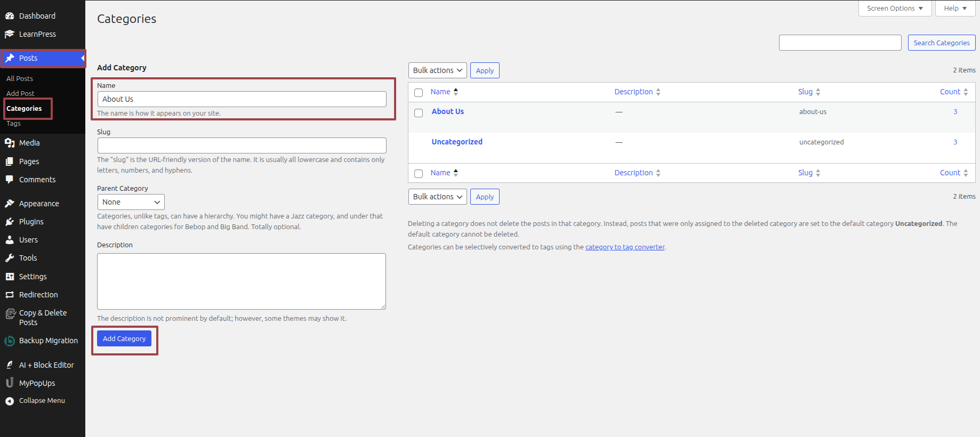
Task: Open the category to tag converter link
Action: 625,247
